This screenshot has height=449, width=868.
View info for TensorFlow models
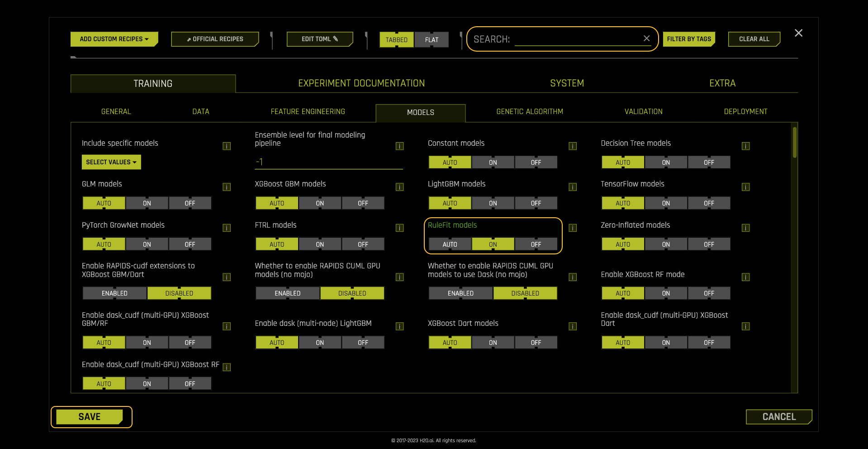pos(746,187)
